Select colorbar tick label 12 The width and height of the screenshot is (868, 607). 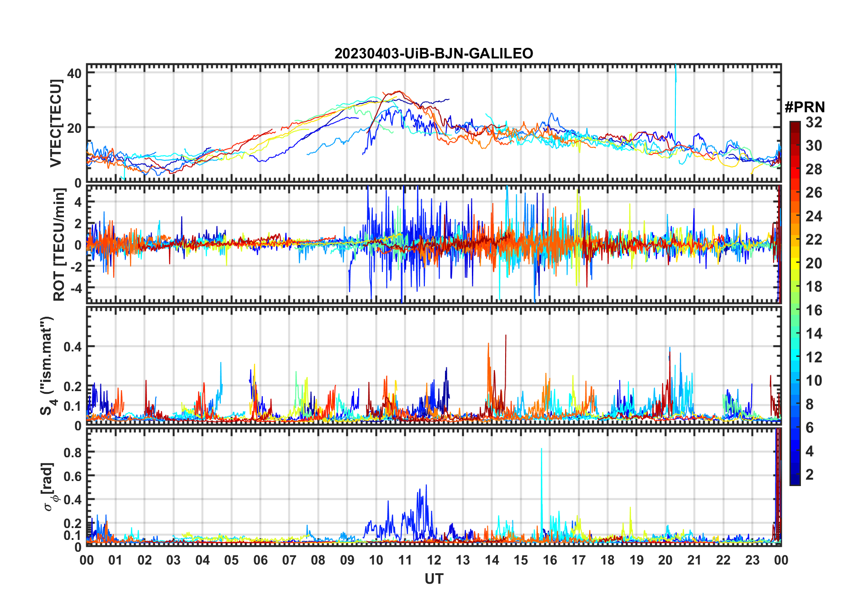(814, 357)
